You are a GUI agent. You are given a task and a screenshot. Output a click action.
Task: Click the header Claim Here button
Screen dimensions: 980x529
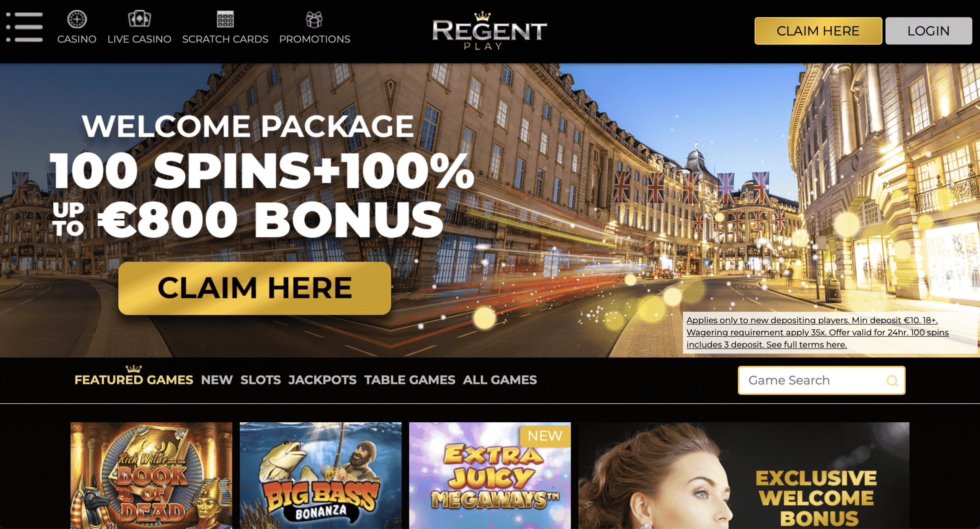click(x=818, y=31)
